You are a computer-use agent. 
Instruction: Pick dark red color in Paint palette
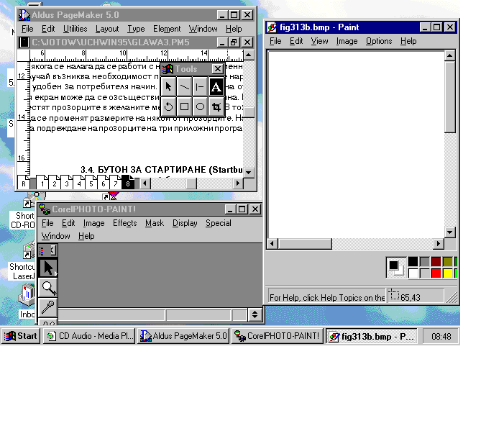click(x=436, y=261)
